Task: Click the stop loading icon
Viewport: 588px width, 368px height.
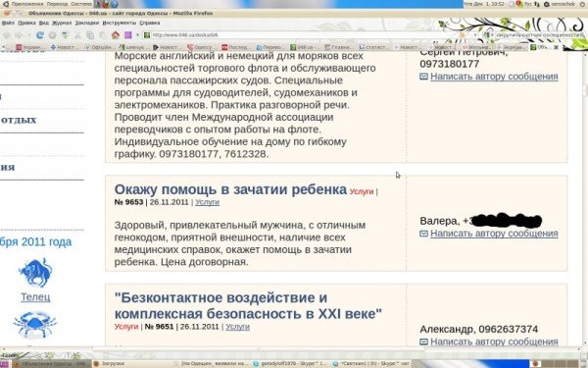Action: click(x=53, y=35)
